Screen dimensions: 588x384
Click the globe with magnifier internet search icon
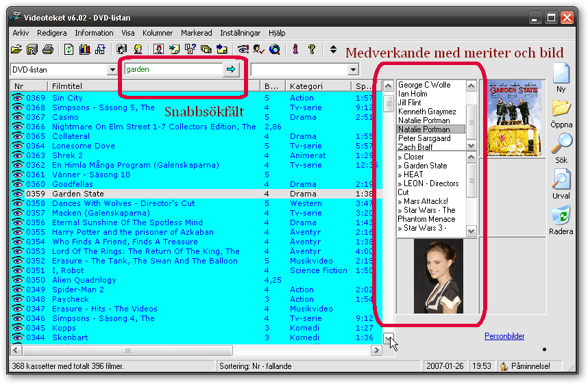pos(275,49)
